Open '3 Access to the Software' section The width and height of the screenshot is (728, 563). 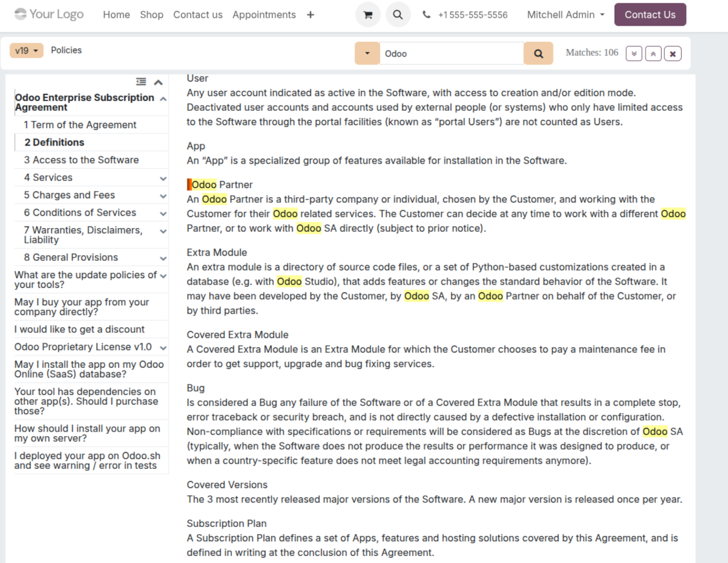coord(81,160)
